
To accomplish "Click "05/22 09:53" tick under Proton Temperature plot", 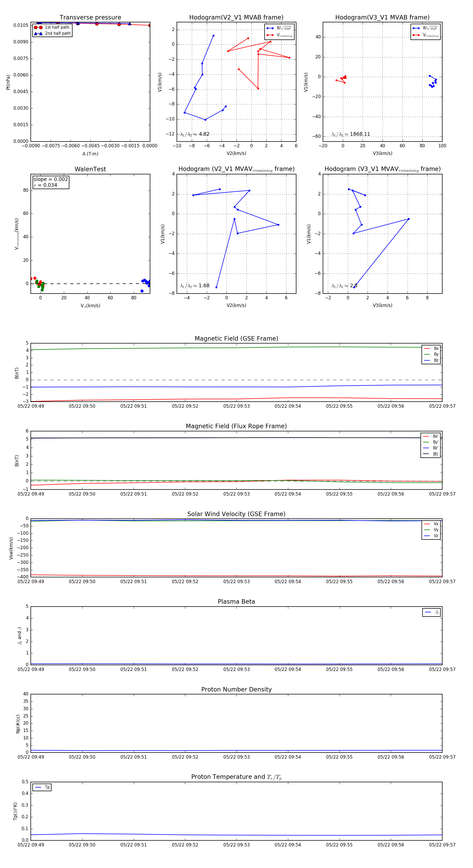I will 236,845.
